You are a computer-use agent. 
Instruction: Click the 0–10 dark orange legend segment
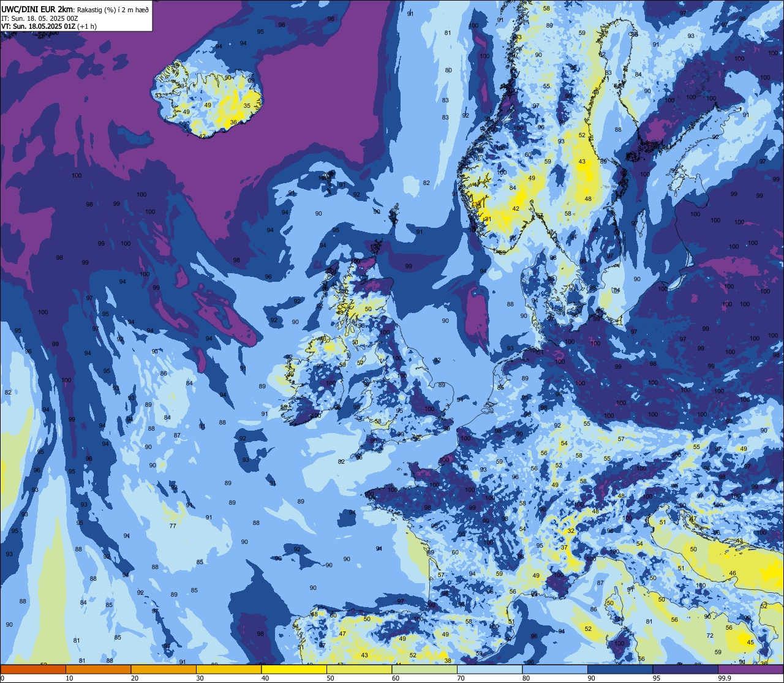(33, 670)
